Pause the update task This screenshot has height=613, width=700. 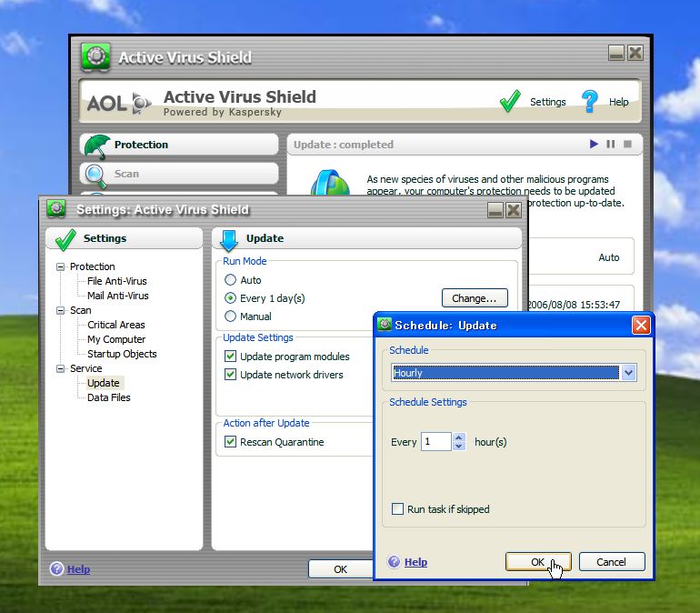(x=611, y=144)
